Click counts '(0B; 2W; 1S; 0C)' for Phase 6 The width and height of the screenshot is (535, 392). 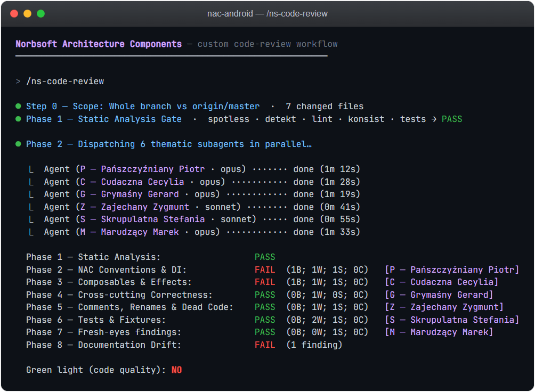click(x=327, y=320)
